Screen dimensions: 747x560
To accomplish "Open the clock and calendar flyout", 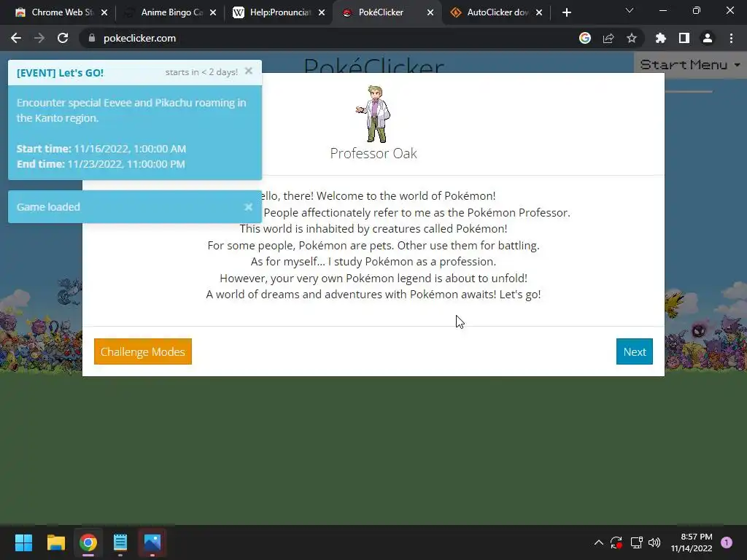I will click(x=692, y=542).
